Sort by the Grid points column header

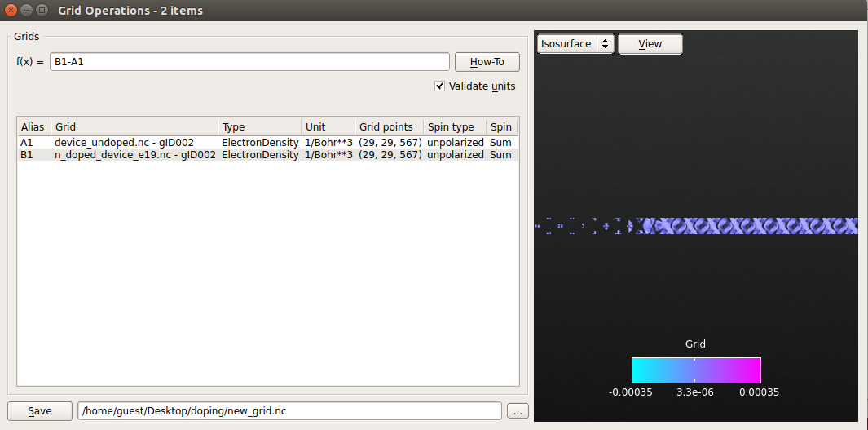[x=389, y=127]
